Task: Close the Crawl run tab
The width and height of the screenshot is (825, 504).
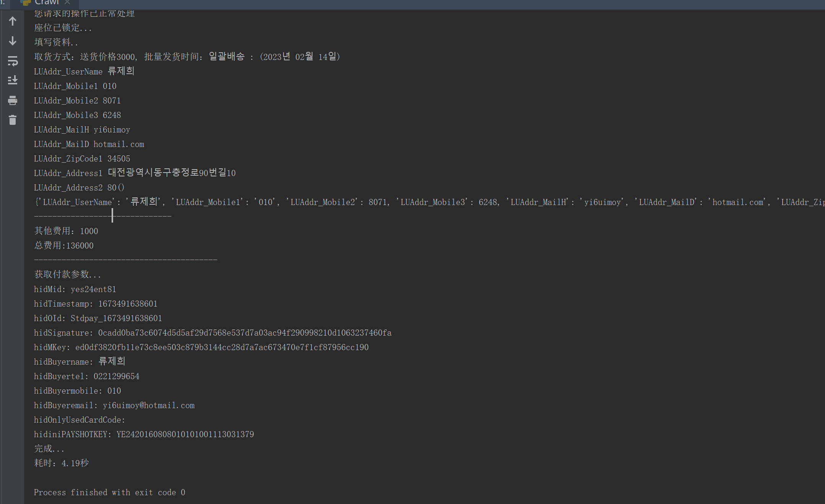Action: (67, 2)
